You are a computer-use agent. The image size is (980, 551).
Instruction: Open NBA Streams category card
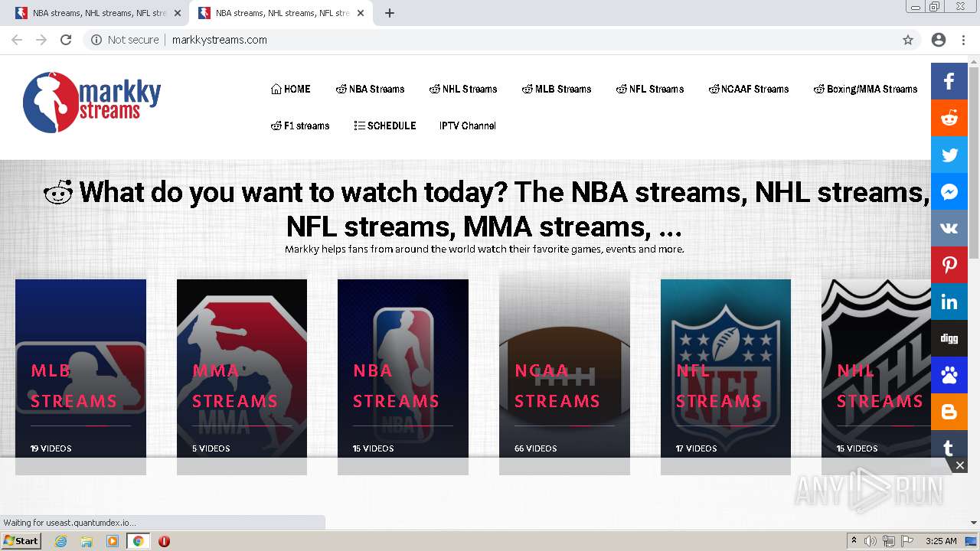pyautogui.click(x=403, y=377)
